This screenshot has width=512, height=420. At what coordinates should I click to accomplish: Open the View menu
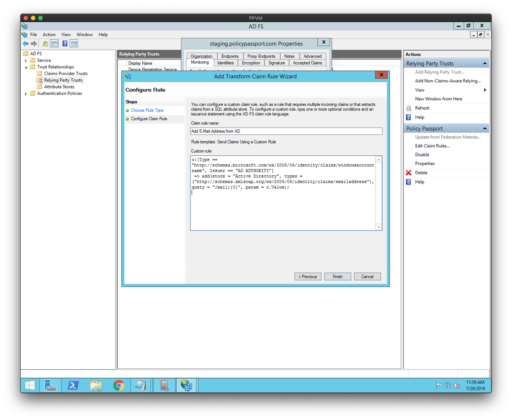tap(66, 35)
